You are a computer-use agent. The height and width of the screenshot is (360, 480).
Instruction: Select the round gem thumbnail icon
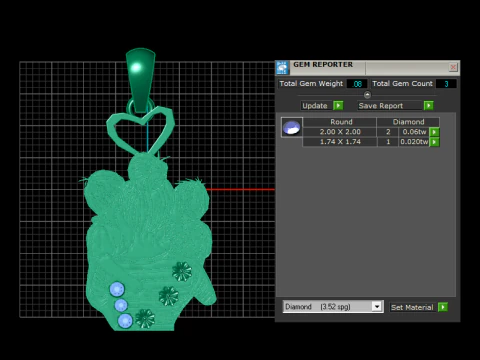[x=292, y=127]
